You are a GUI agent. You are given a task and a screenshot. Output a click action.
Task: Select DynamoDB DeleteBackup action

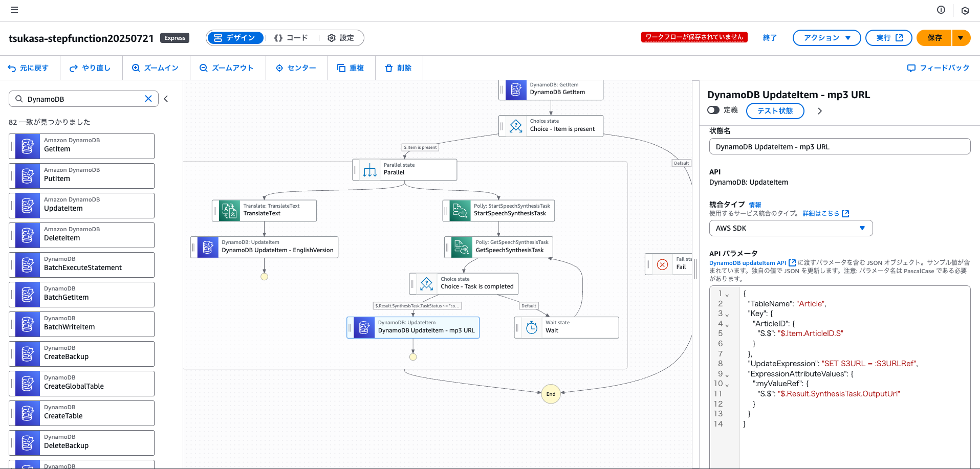tap(82, 443)
